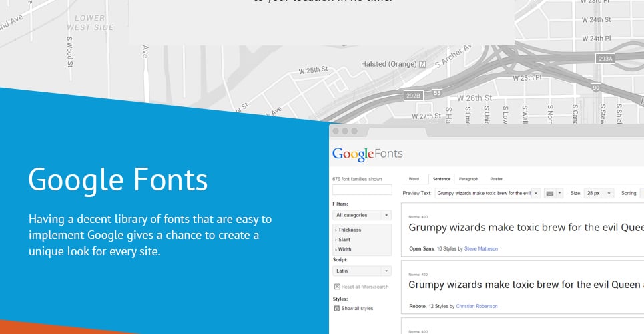Click the Halsted (Orange) map label
644x334 pixels.
(389, 64)
